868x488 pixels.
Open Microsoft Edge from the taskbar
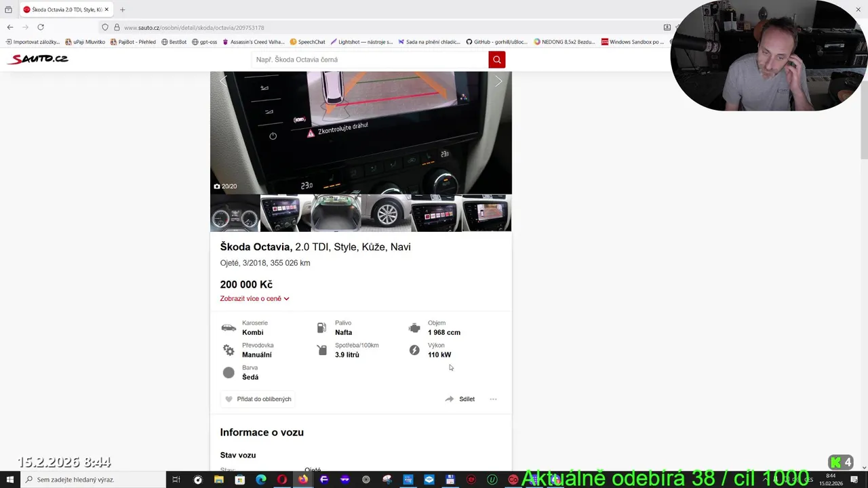[260, 480]
